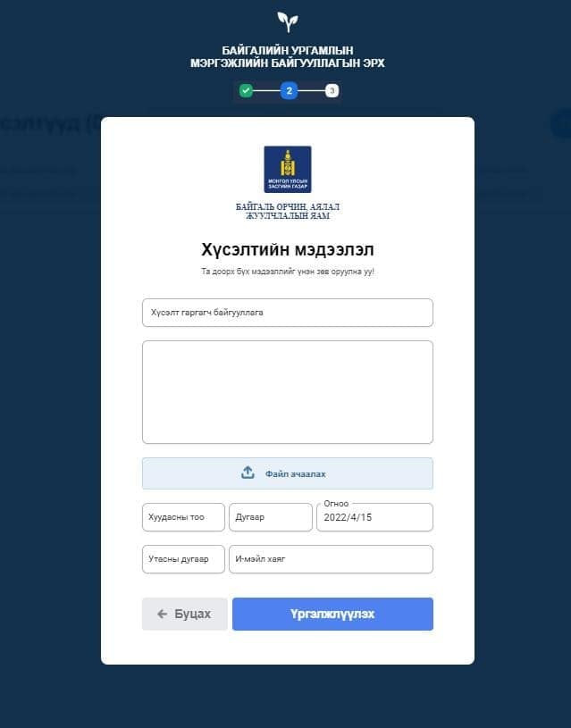This screenshot has width=571, height=728.
Task: Click inside the large empty text area
Action: (288, 392)
